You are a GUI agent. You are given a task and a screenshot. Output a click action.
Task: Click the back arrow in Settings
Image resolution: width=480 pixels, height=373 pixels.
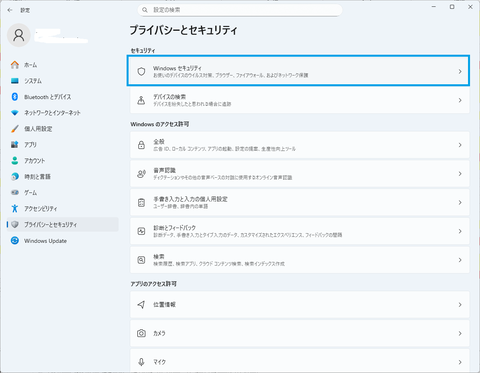(10, 10)
